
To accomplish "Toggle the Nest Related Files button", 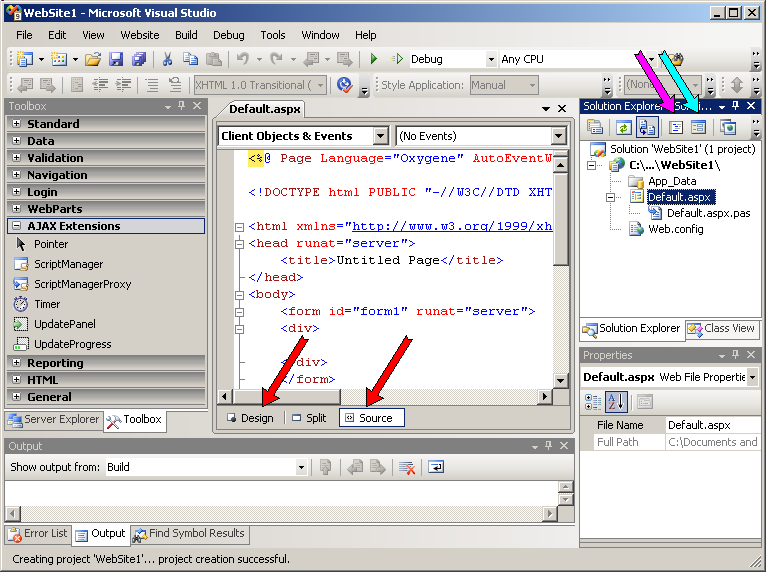I will pyautogui.click(x=647, y=127).
